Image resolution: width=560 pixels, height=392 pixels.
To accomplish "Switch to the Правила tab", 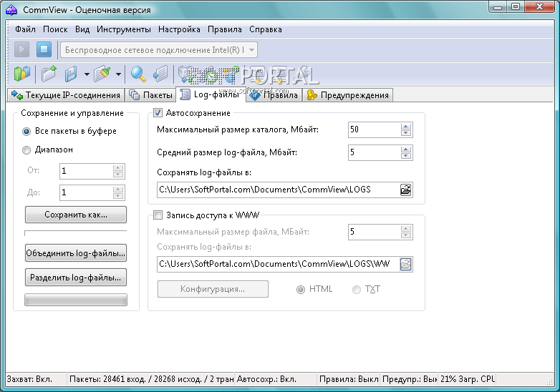I will pyautogui.click(x=274, y=95).
